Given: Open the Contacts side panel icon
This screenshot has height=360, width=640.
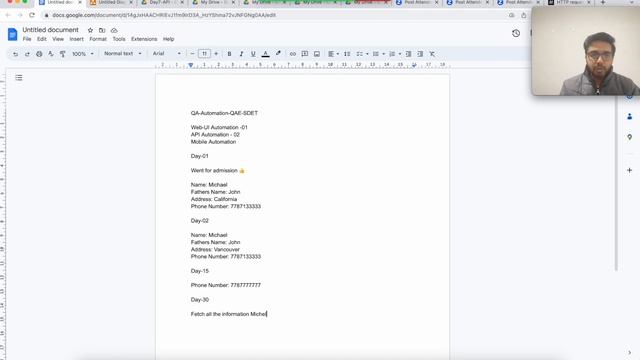Looking at the screenshot, I should coord(629,117).
